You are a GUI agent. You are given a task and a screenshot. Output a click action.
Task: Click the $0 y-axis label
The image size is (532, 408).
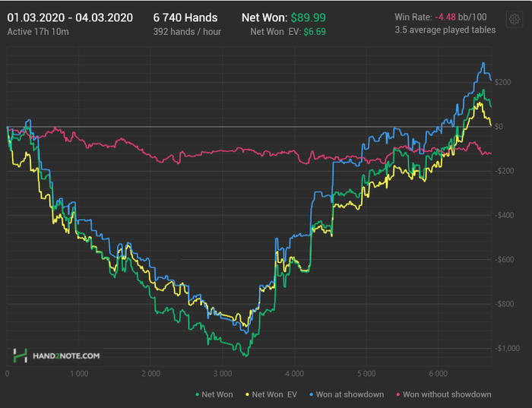[x=499, y=127]
